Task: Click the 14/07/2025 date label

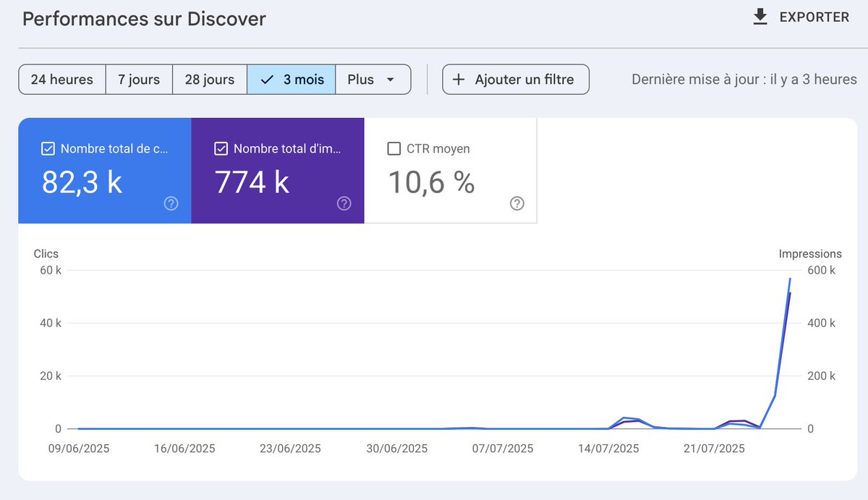Action: pyautogui.click(x=608, y=449)
